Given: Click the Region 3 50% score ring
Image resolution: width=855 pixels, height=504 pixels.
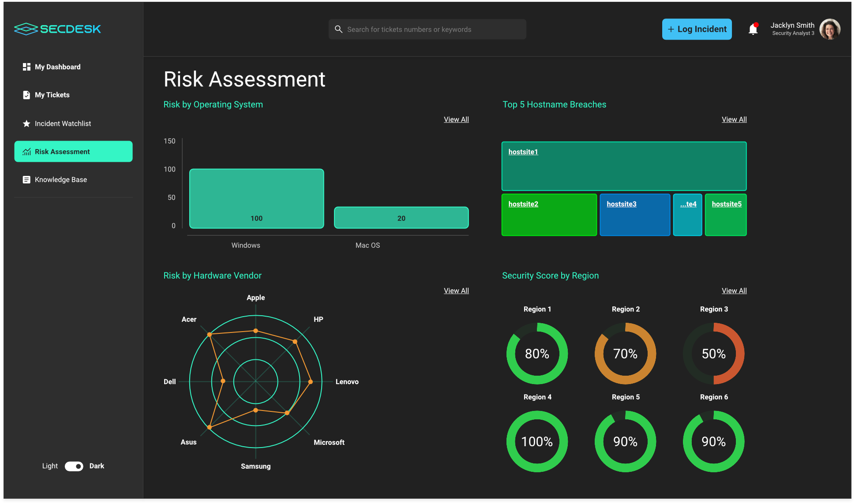Looking at the screenshot, I should point(713,353).
